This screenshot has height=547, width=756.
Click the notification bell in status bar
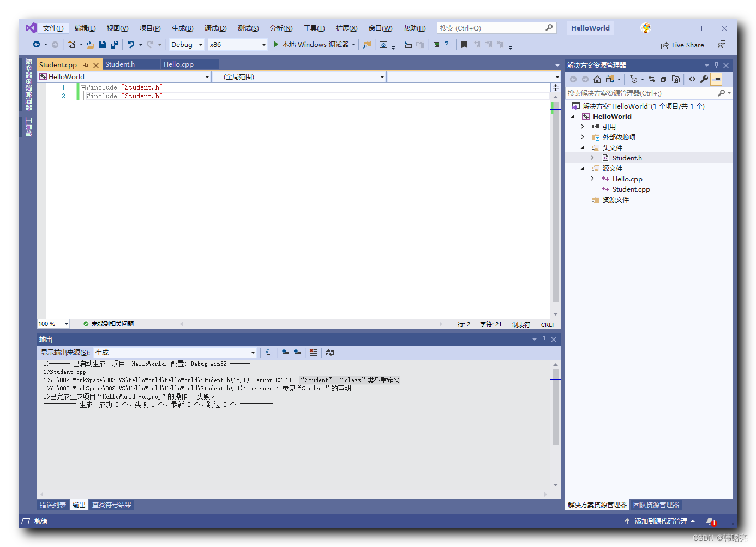[x=711, y=521]
